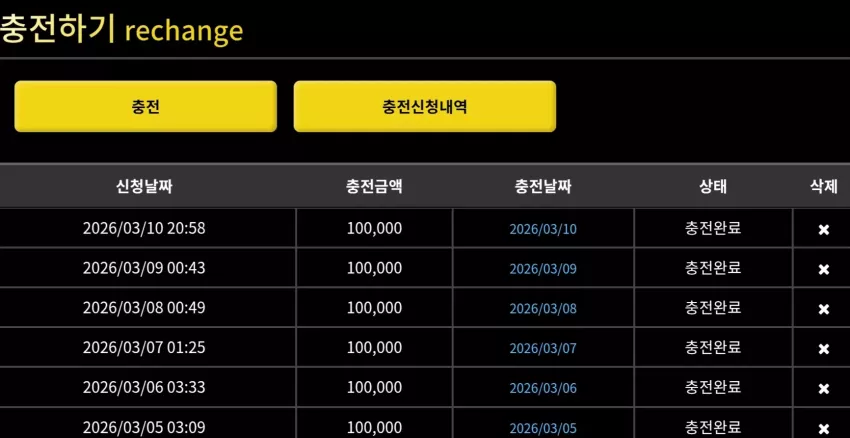850x438 pixels.
Task: Open the 충전 tab button
Action: coord(145,106)
